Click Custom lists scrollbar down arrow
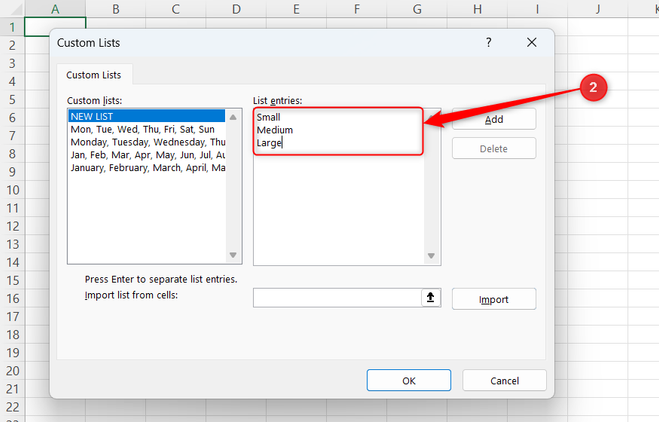Viewport: 659px width, 422px height. [x=233, y=255]
